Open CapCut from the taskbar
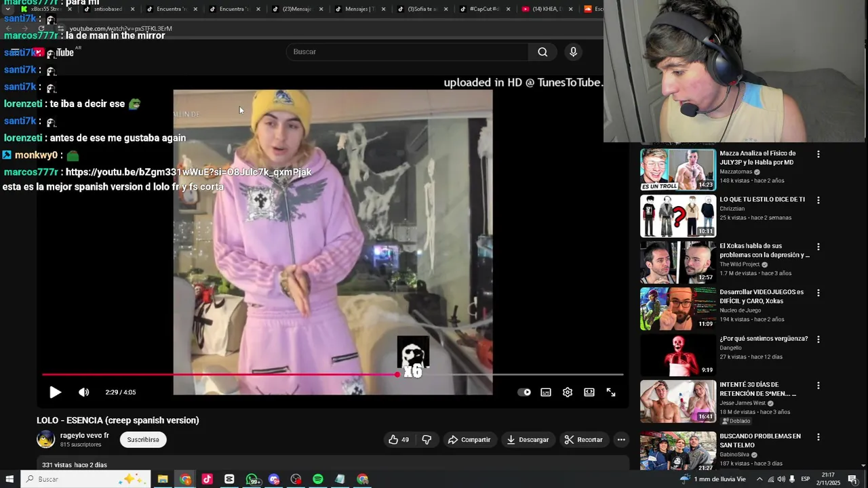 point(229,479)
